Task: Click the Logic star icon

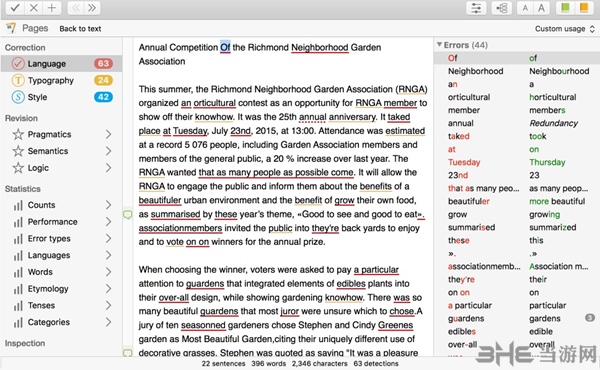Action: click(18, 168)
